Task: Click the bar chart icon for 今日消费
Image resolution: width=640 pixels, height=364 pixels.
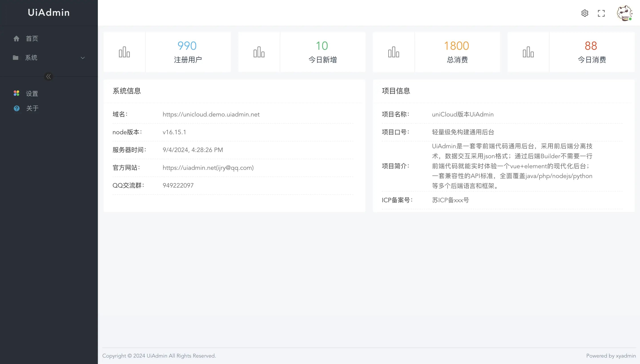Action: coord(528,52)
